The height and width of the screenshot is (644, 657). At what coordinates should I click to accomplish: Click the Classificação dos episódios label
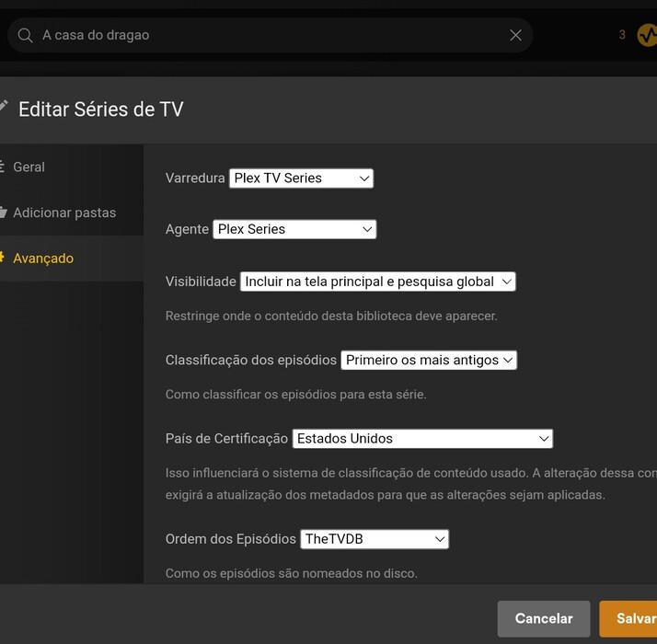[251, 360]
